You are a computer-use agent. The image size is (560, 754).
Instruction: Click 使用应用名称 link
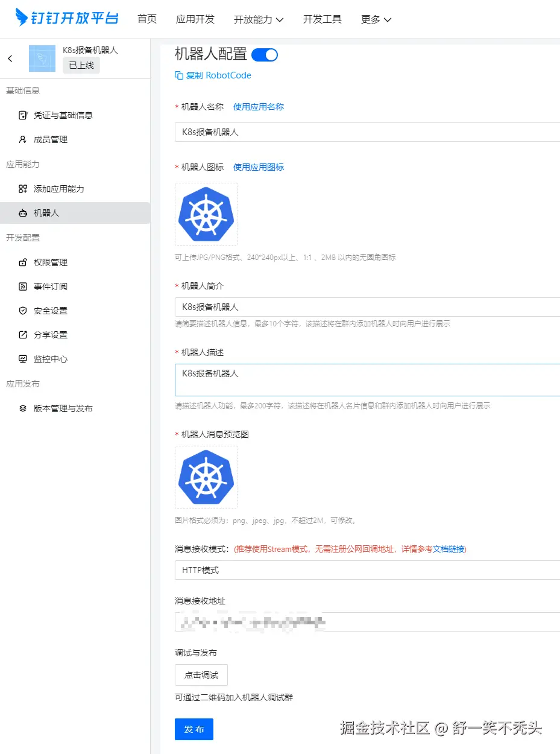(259, 107)
